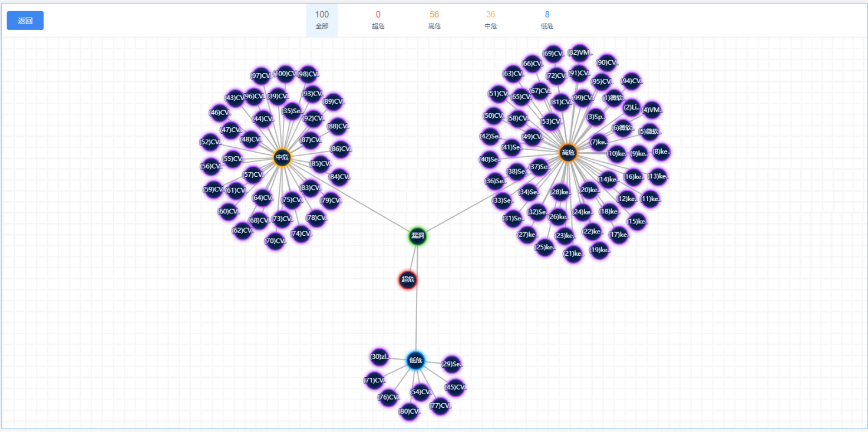
Task: Click node (30)zl.. in 低危 cluster
Action: click(x=379, y=357)
